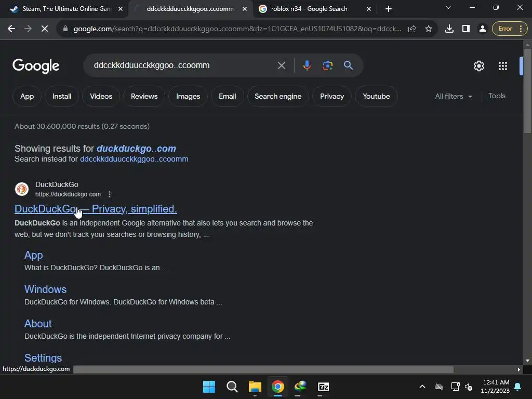Open taskbar search

click(232, 387)
